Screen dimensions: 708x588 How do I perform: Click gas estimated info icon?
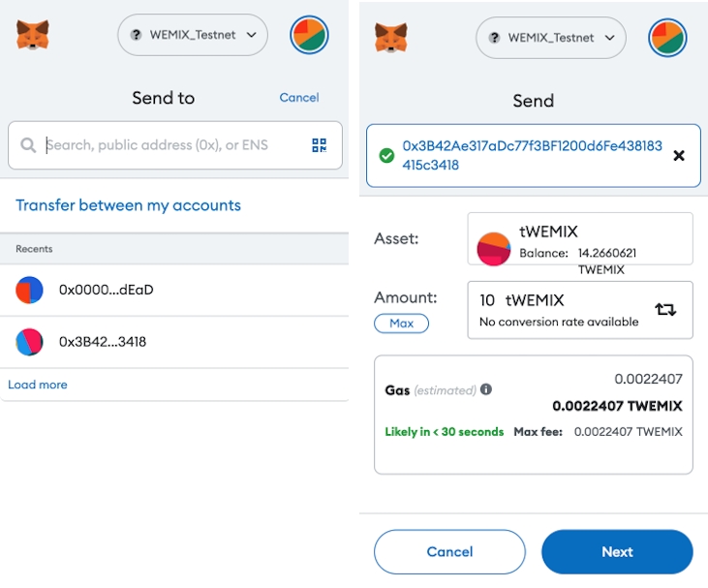[486, 389]
